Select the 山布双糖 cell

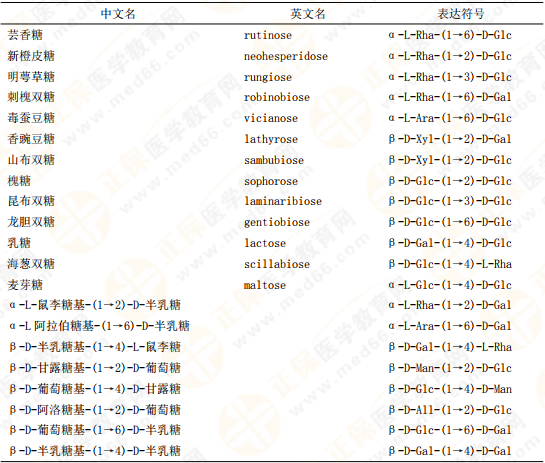pos(31,160)
